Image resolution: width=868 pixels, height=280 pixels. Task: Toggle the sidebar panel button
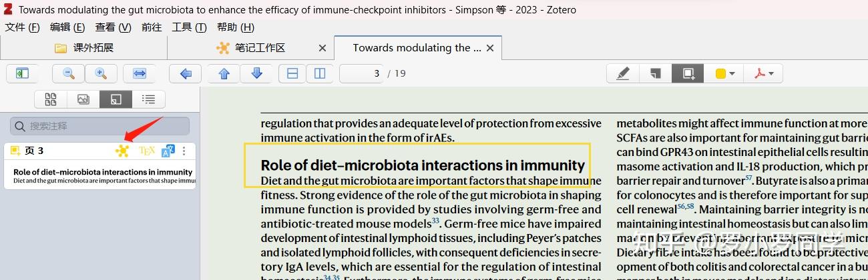point(22,73)
